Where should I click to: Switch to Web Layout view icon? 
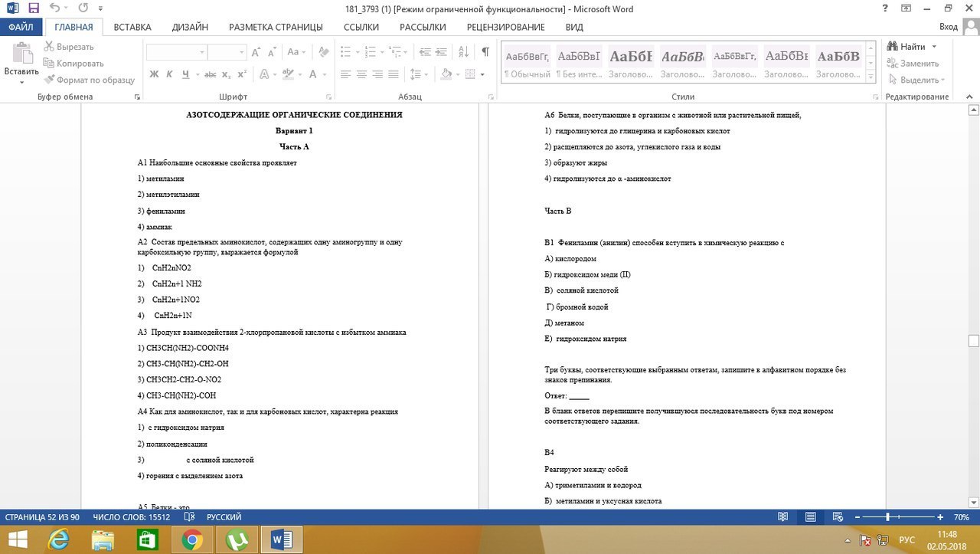838,517
